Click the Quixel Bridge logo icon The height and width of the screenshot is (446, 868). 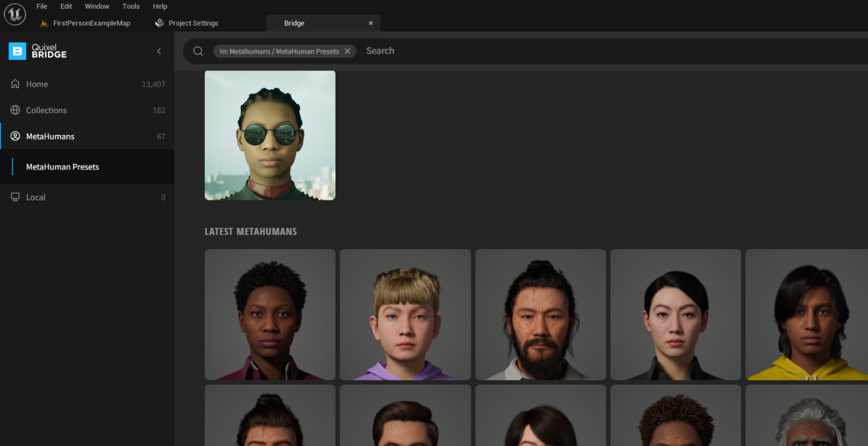coord(17,51)
